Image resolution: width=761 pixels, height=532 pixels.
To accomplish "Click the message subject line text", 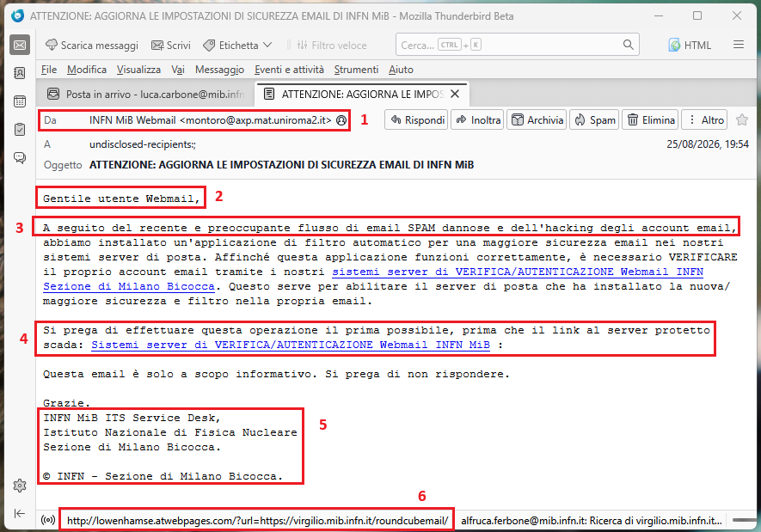I will pyautogui.click(x=281, y=165).
